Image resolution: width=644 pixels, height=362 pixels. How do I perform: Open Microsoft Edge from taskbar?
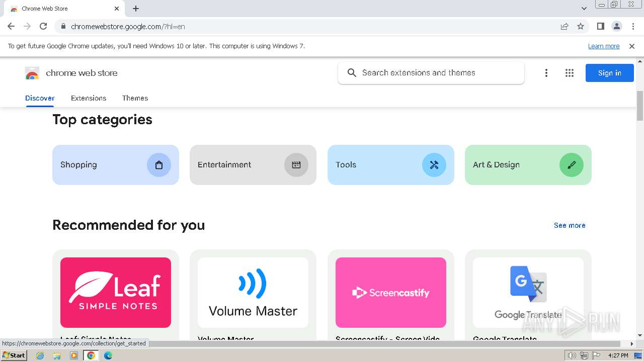pyautogui.click(x=108, y=355)
